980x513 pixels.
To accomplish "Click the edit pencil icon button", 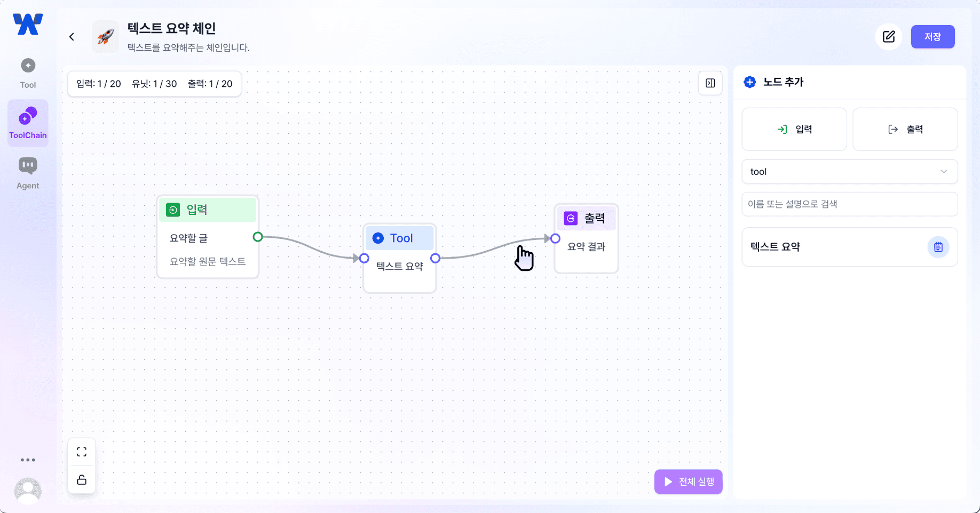I will point(889,37).
